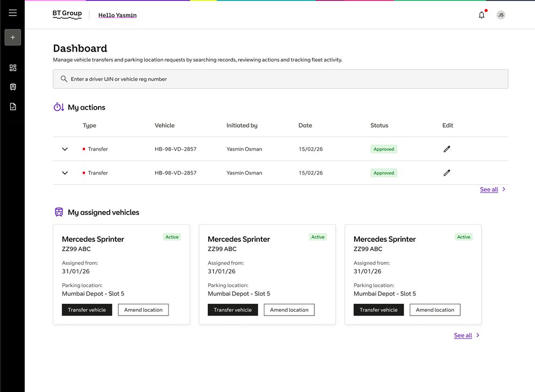Screen dimensions: 535x392
Task: Click the arrow next to actions See all
Action: 504,189
